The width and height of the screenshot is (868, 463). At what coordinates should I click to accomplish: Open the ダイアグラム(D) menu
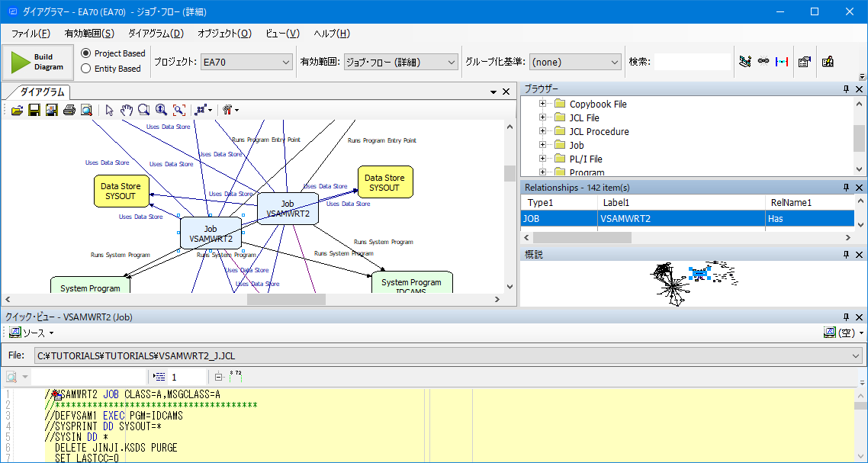click(x=156, y=34)
